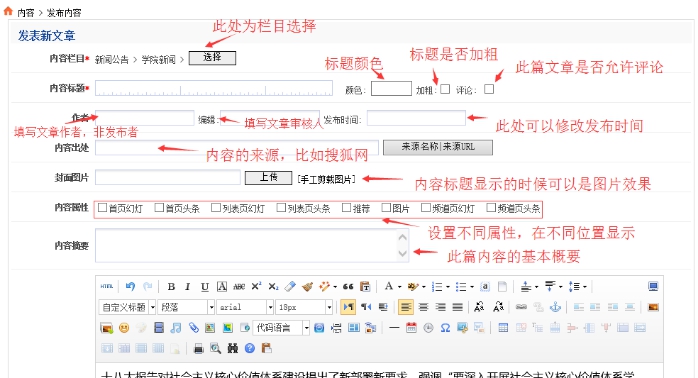Viewport: 698px width, 378px height.
Task: Enable the 加粗 bold title checkbox
Action: coord(445,89)
